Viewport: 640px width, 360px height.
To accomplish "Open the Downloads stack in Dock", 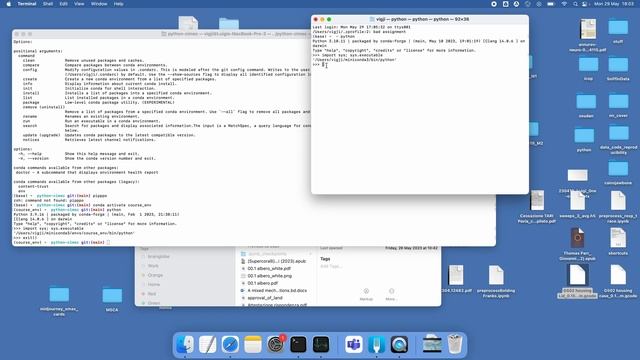I will (x=432, y=344).
